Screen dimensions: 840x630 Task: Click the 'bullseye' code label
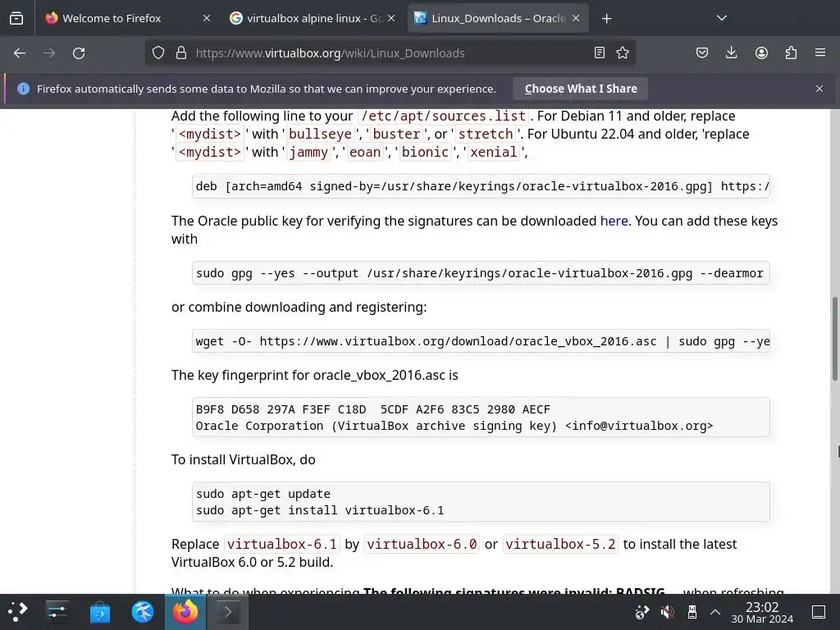point(321,134)
